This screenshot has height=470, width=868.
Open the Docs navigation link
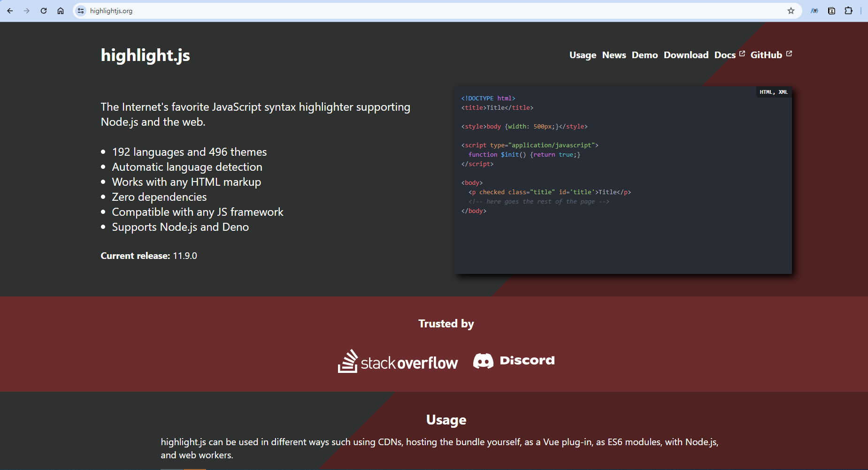point(725,55)
